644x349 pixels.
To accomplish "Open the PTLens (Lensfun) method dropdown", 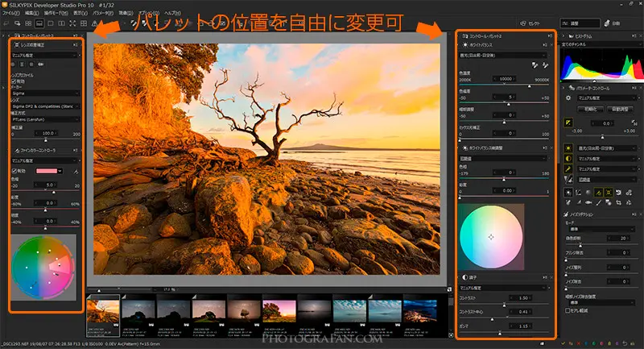I will [x=46, y=119].
